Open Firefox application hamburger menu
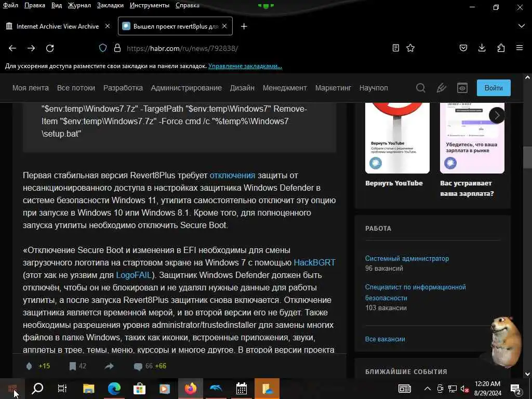Image resolution: width=532 pixels, height=399 pixels. pos(520,48)
